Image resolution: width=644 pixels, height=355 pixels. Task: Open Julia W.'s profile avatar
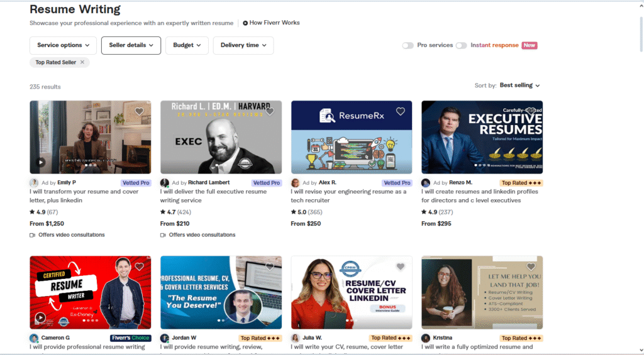point(296,338)
